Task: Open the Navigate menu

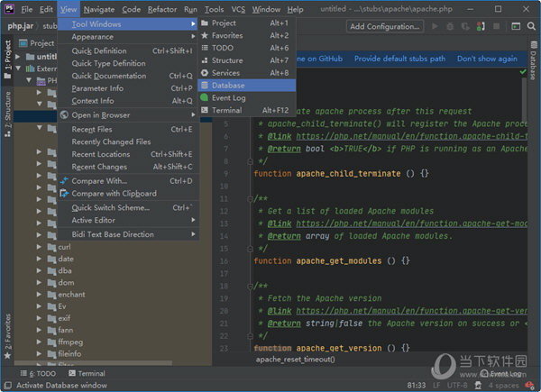Action: [99, 9]
